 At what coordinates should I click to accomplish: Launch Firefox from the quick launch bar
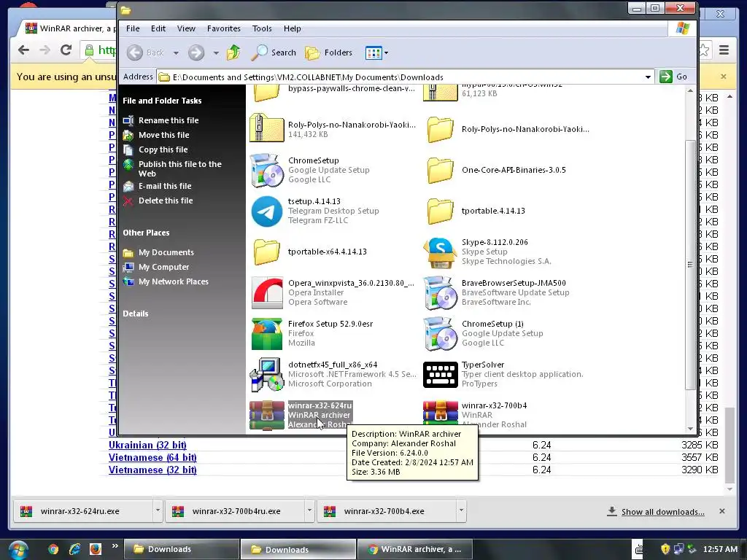[x=96, y=549]
